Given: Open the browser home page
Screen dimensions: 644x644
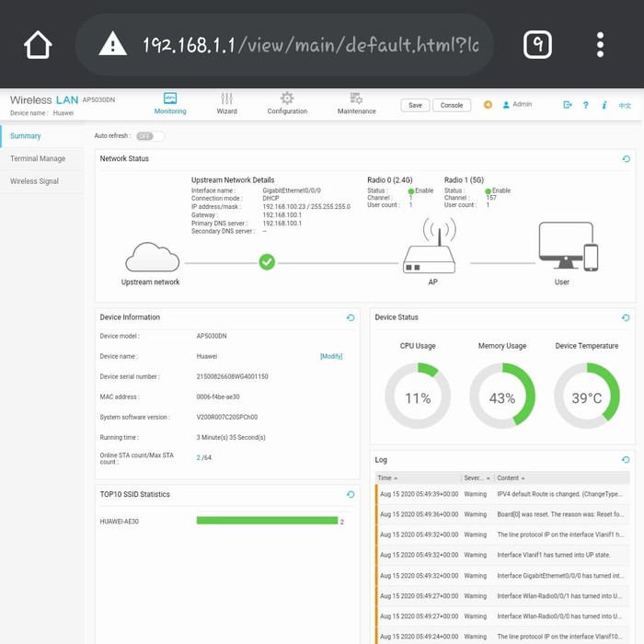Looking at the screenshot, I should click(38, 44).
